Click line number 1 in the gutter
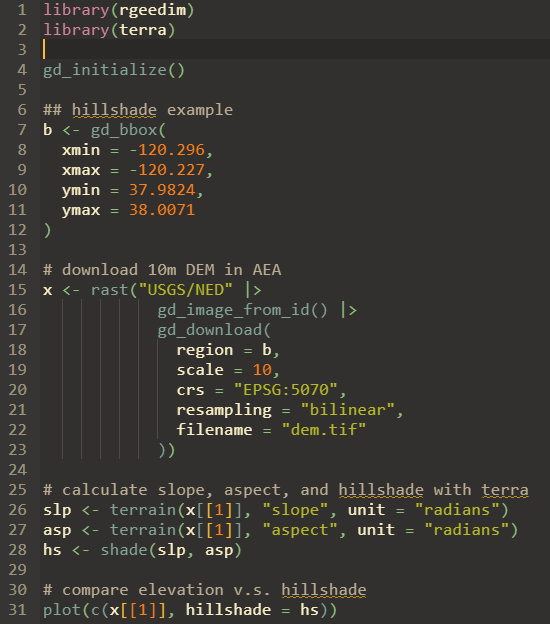The width and height of the screenshot is (550, 624). pos(22,10)
